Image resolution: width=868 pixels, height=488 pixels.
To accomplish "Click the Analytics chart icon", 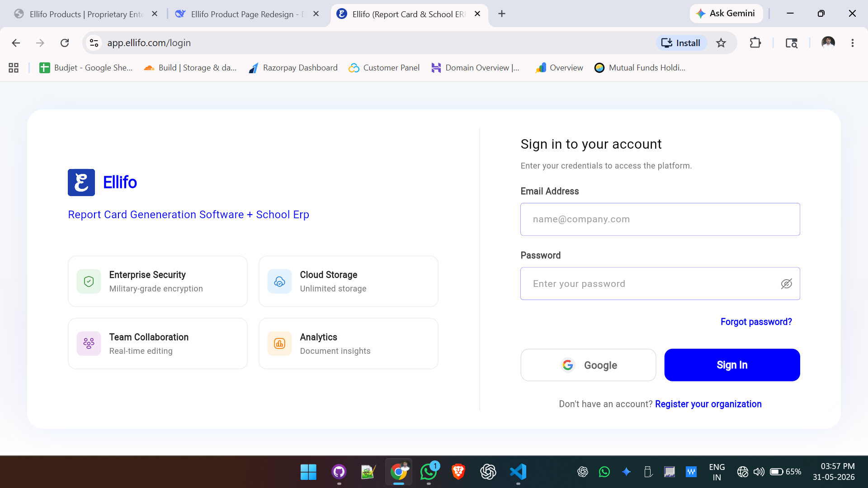I will tap(279, 344).
